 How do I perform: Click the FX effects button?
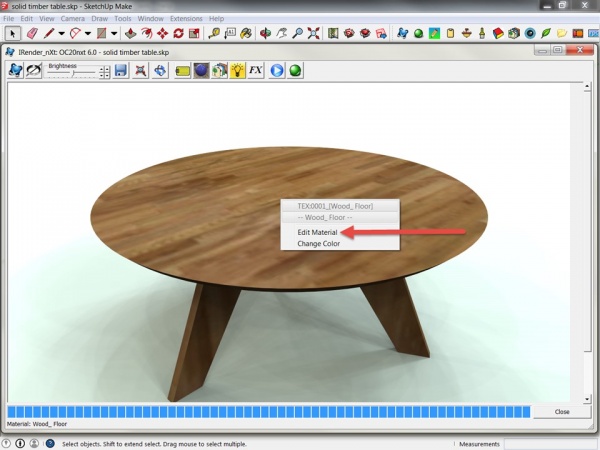[256, 70]
